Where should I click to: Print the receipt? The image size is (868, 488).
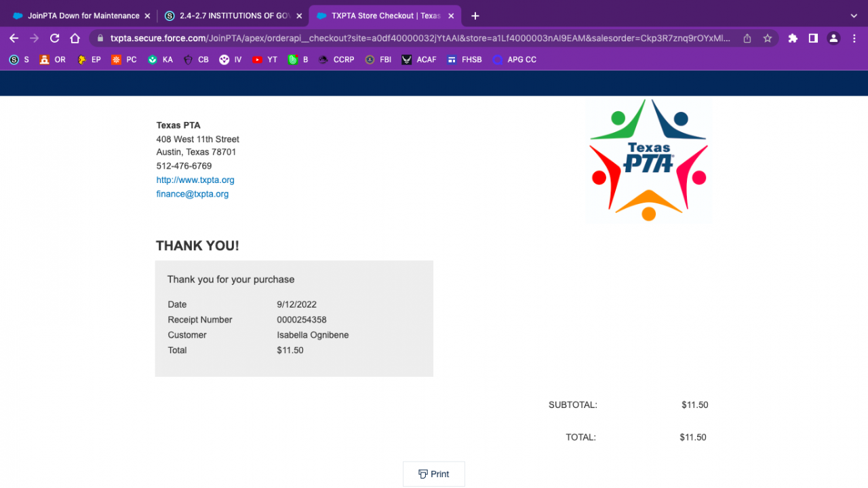pos(434,474)
